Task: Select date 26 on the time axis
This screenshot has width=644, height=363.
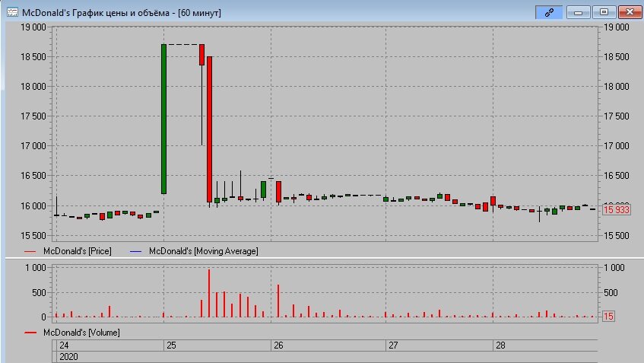Action: (278, 345)
